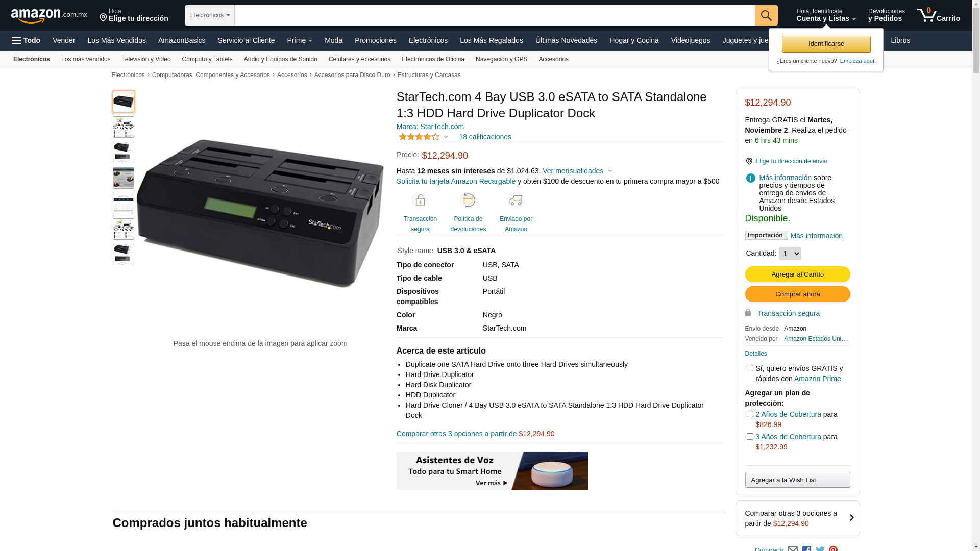Select the 2 Años de Cobertura checkbox
The width and height of the screenshot is (980, 551).
coord(750,414)
